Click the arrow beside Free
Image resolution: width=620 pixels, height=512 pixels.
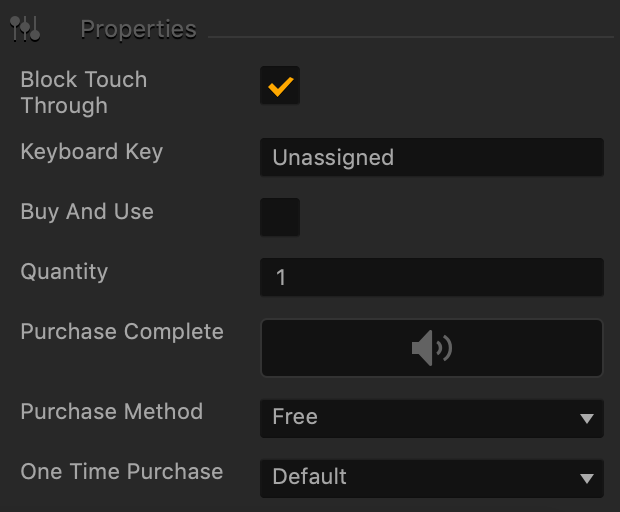(x=587, y=419)
